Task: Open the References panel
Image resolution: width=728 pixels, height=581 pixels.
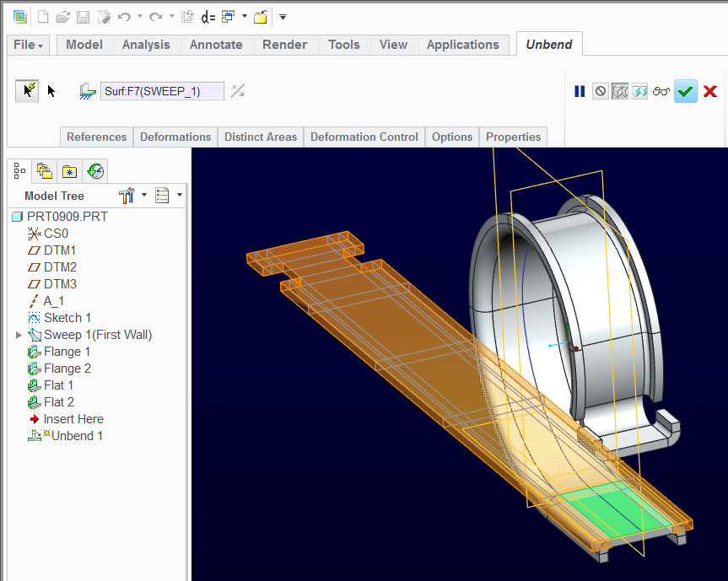Action: (96, 137)
